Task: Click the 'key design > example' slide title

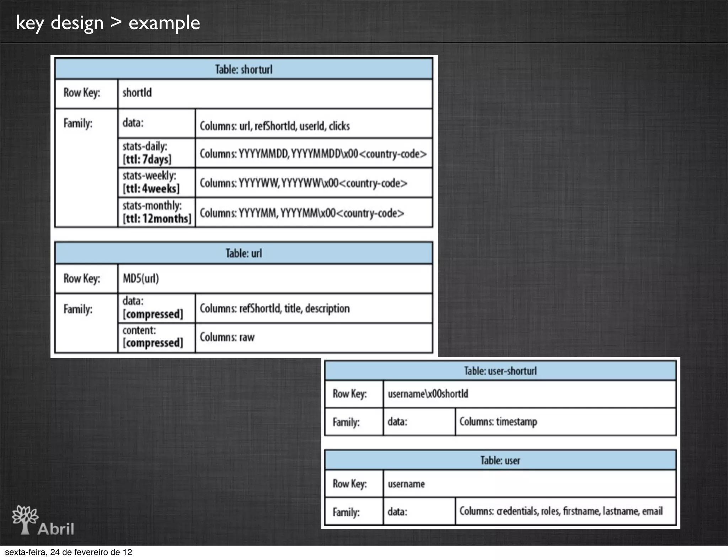Action: pos(108,23)
